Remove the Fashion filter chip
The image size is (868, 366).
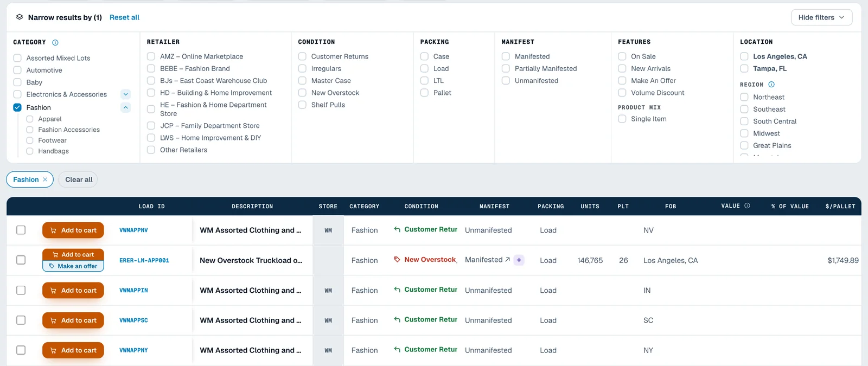coord(45,179)
